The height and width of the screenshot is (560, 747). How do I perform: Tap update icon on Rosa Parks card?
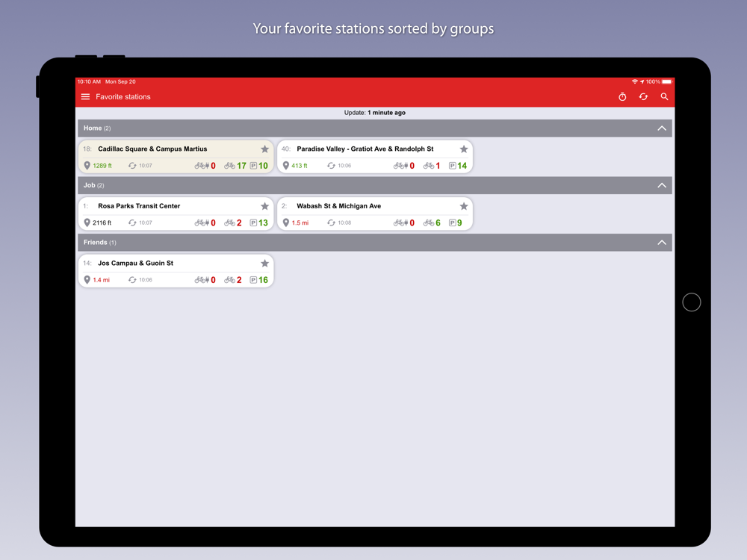pyautogui.click(x=132, y=223)
